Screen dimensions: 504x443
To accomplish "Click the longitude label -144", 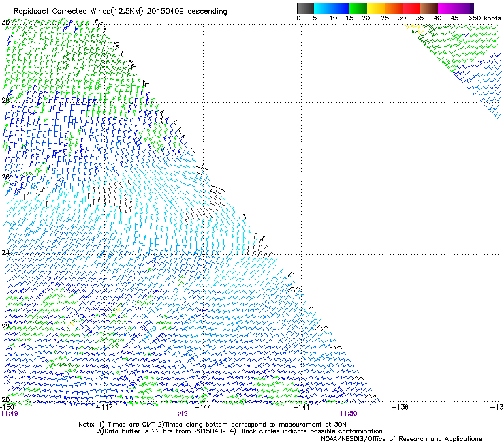I will pyautogui.click(x=204, y=407).
